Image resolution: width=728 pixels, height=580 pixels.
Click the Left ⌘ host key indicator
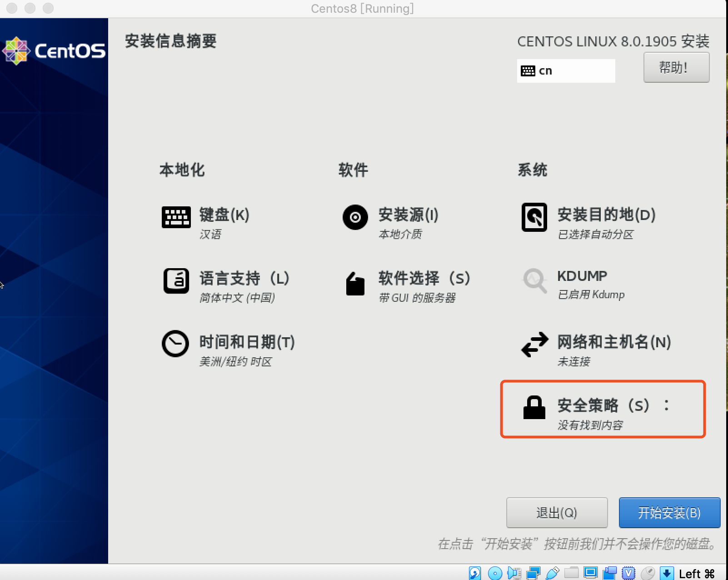point(697,574)
